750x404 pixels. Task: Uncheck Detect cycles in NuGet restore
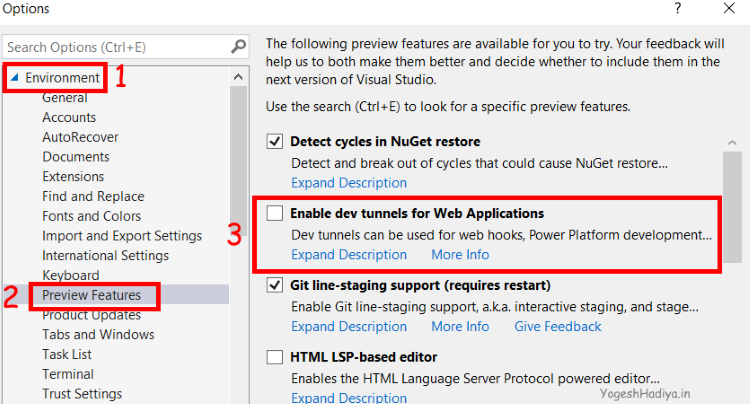(275, 142)
